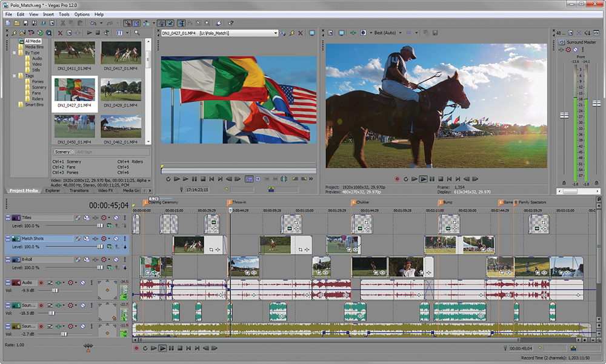Viewport: 606px width, 364px height.
Task: Collapse the By Type bin in Project Media
Action: click(14, 53)
